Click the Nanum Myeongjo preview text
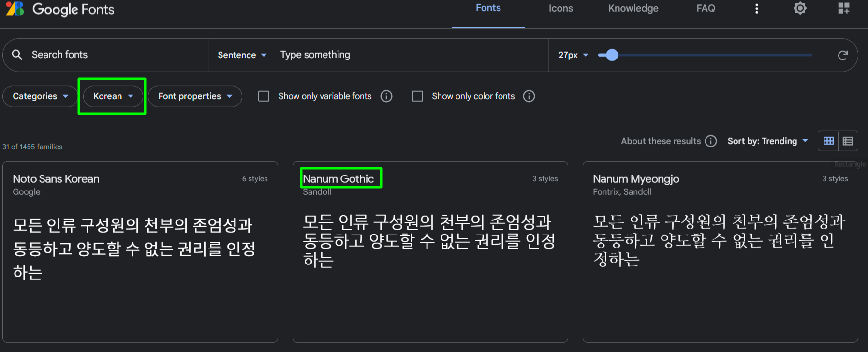The height and width of the screenshot is (352, 868). [x=719, y=240]
